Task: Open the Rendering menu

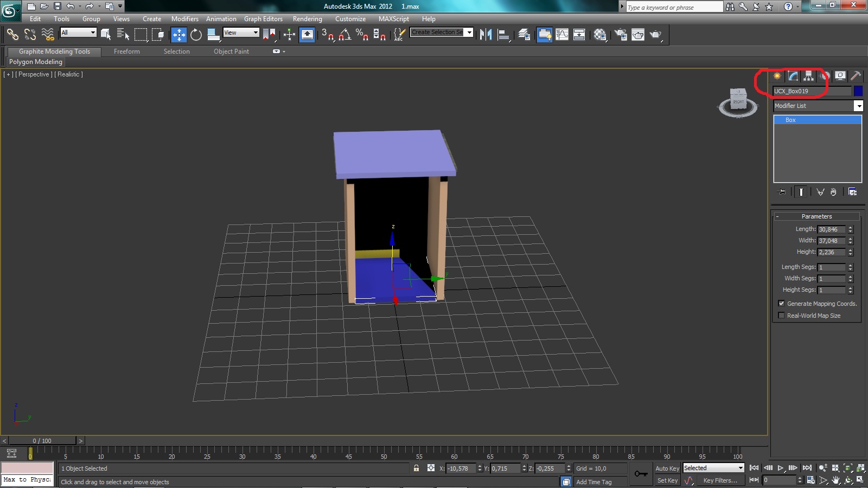Action: coord(307,19)
